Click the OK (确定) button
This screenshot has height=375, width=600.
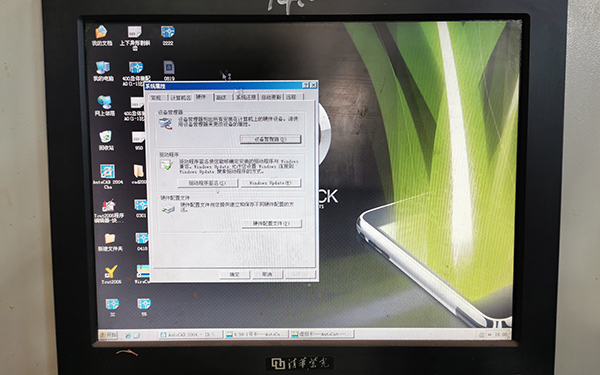[235, 274]
